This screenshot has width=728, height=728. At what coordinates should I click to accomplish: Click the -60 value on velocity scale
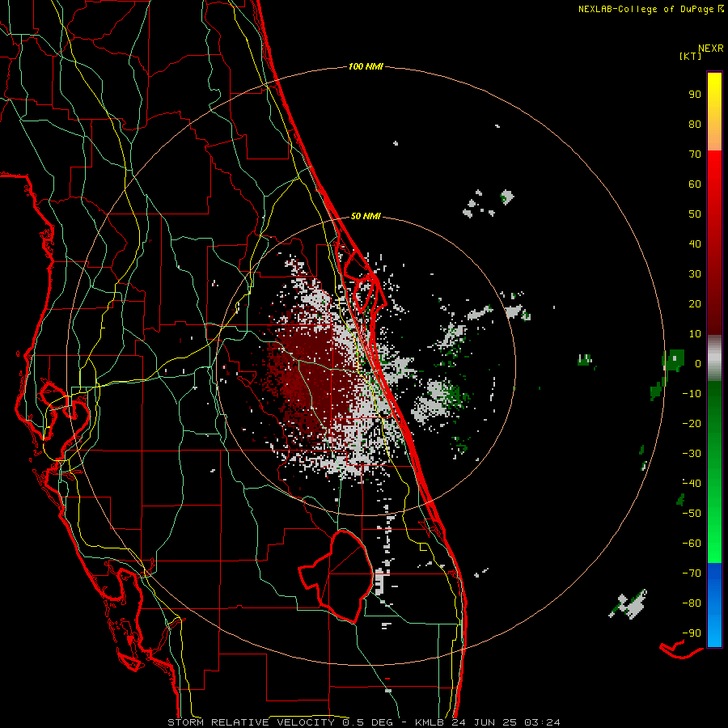click(692, 544)
